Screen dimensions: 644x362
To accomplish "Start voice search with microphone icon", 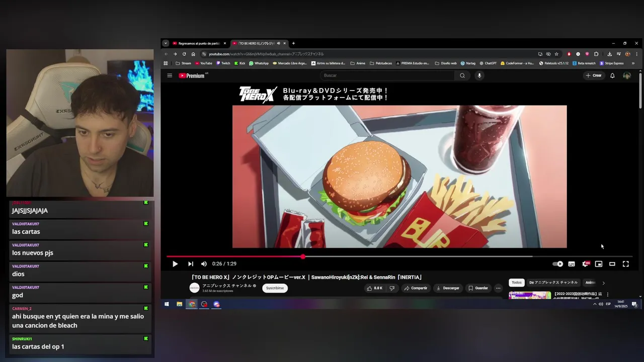I will [479, 75].
